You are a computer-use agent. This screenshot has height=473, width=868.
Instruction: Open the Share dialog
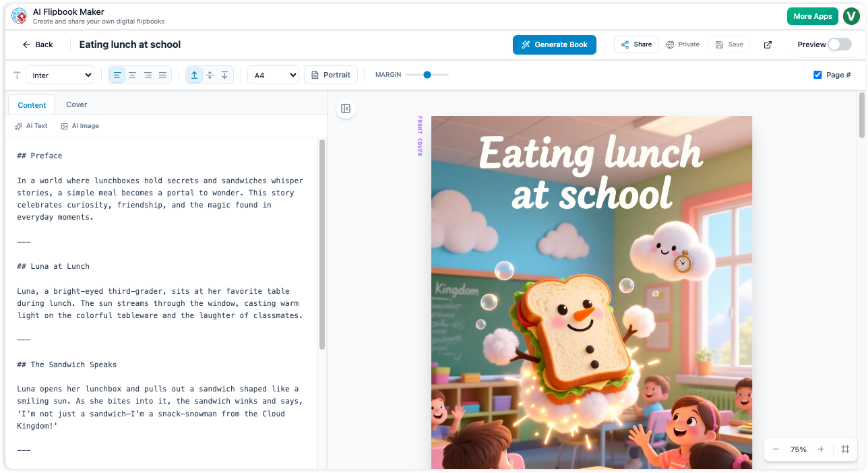tap(635, 44)
